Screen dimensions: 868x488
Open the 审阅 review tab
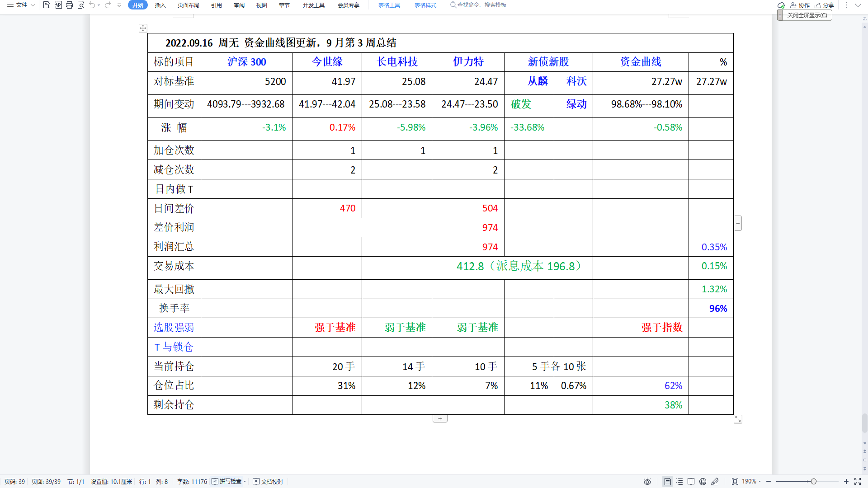[x=239, y=5]
